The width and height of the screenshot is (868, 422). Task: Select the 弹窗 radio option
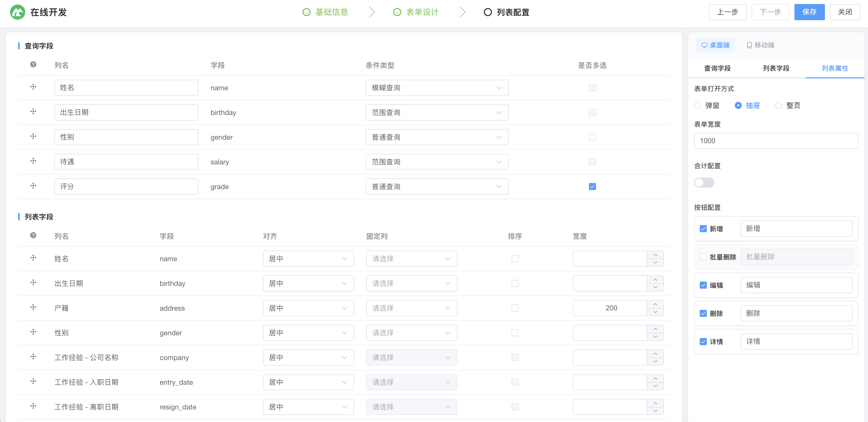[698, 106]
